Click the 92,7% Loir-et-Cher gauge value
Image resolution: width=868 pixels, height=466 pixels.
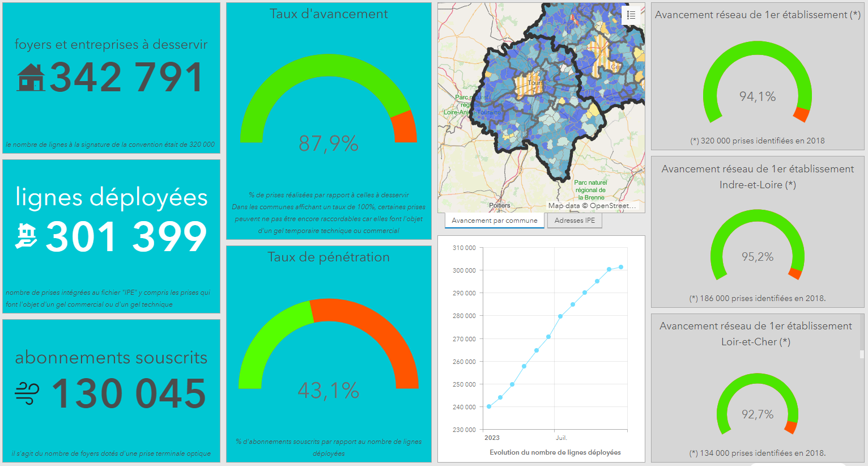point(758,414)
